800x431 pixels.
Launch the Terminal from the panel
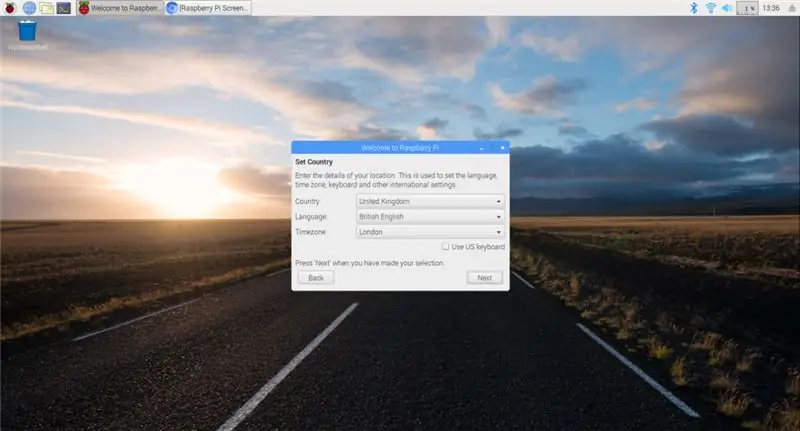(63, 8)
